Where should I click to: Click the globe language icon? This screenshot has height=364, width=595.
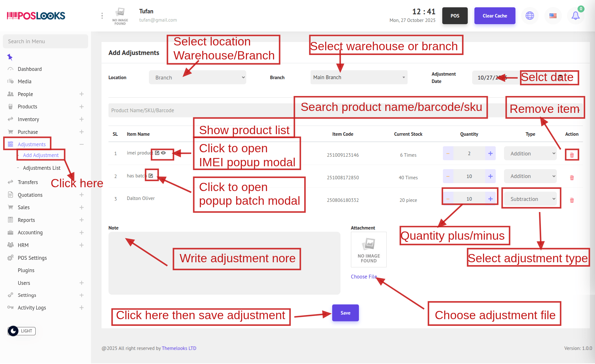(x=530, y=16)
